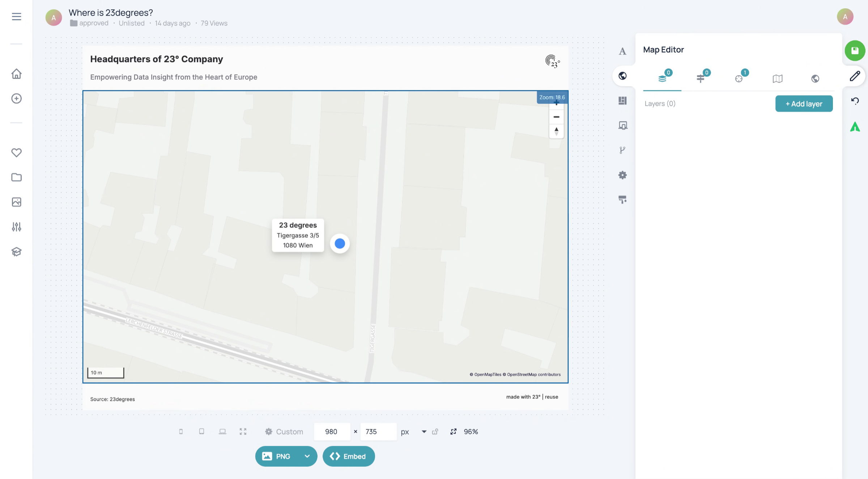Select the Custom size option

284,432
